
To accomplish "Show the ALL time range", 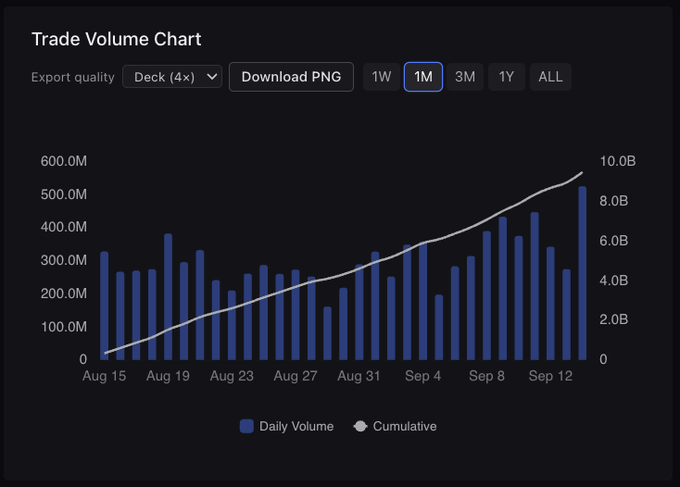I will [550, 77].
